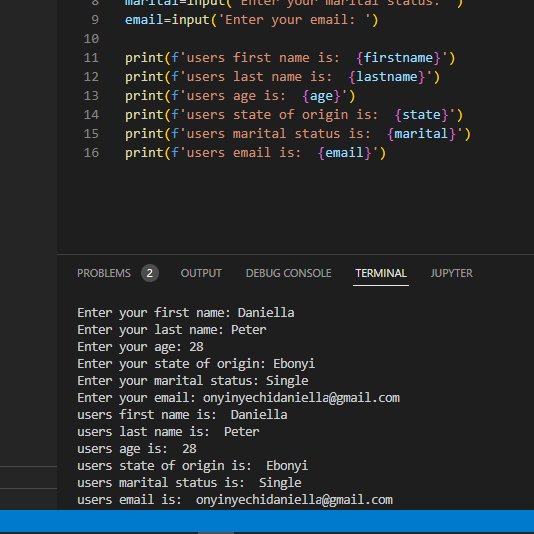Click line 16 print email statement
Screen dimensions: 534x534
pyautogui.click(x=255, y=153)
